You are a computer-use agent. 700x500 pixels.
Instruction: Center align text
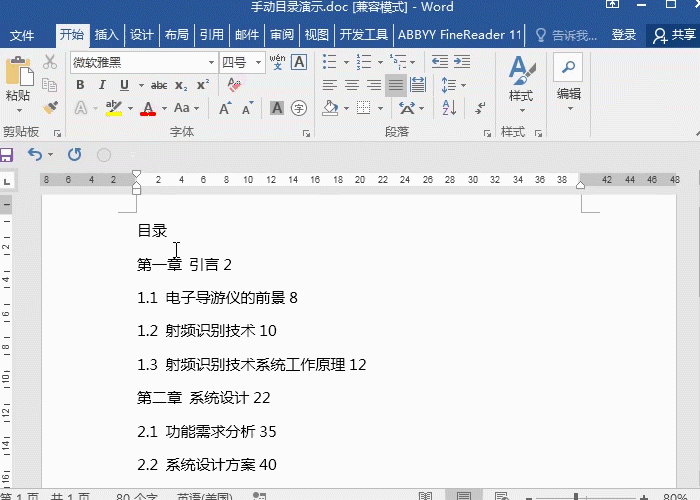(352, 85)
